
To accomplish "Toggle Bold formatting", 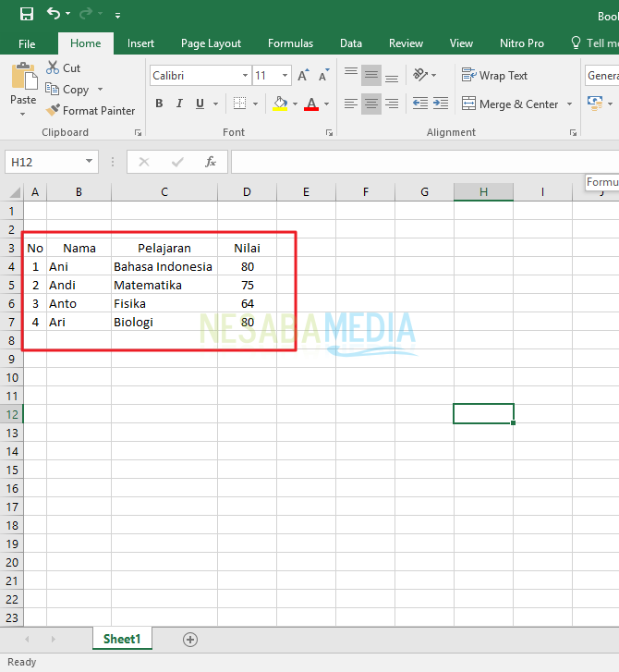I will [159, 104].
